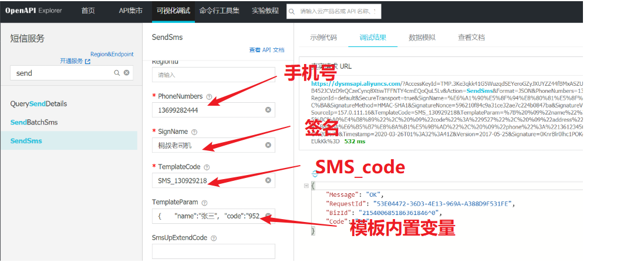Open the dysmsapi.aliyuncs.com URL link

(x=356, y=83)
